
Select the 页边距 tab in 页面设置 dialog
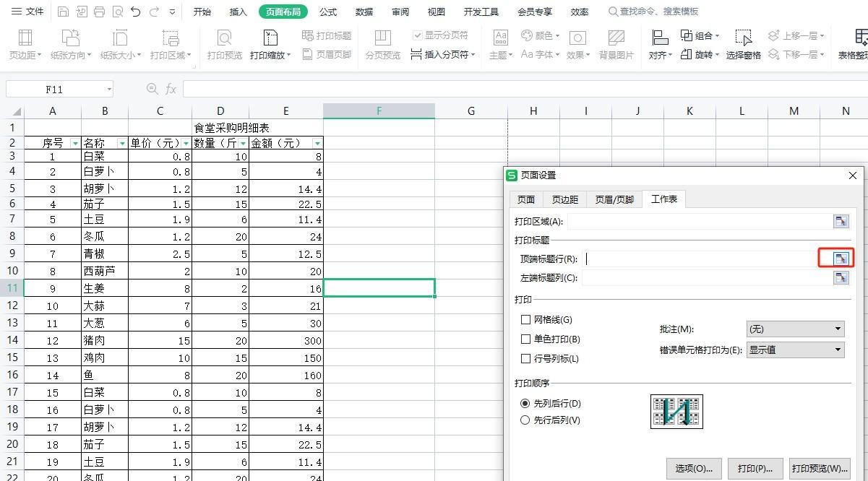pyautogui.click(x=565, y=199)
